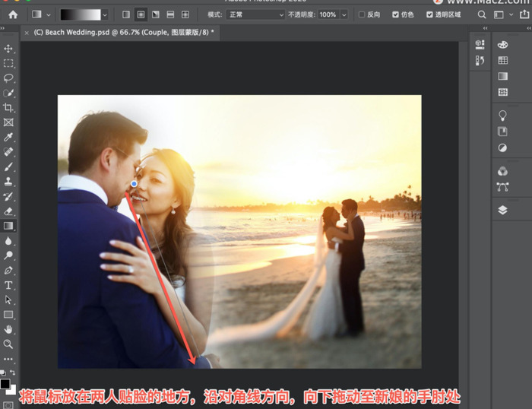Image resolution: width=532 pixels, height=409 pixels.
Task: Open the Edit Toolbar ellipsis menu
Action: coord(8,359)
